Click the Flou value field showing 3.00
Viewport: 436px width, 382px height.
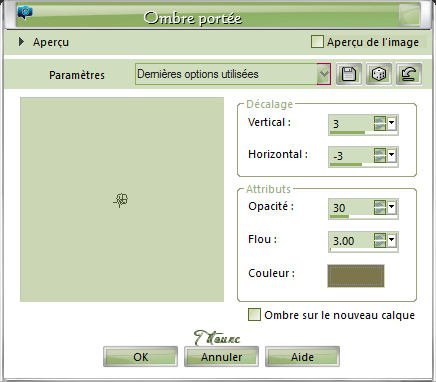tap(351, 240)
